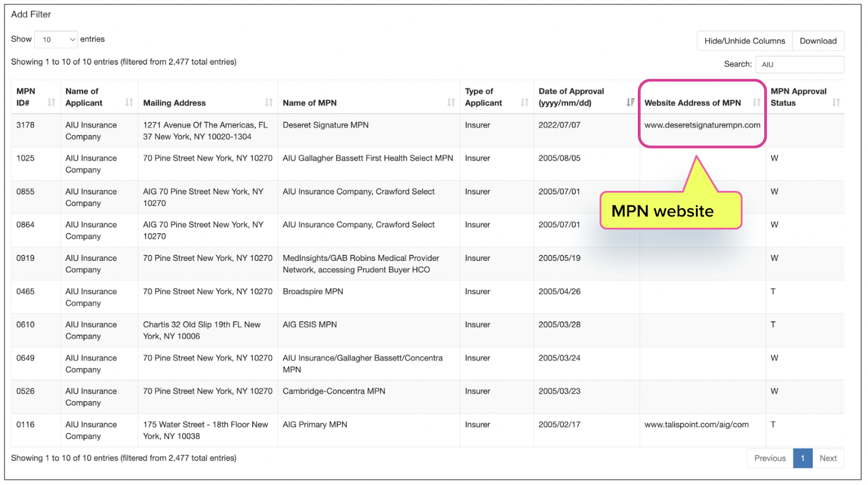Select MPN ID 0649 cell
Viewport: 868px width, 485px height.
pyautogui.click(x=25, y=358)
